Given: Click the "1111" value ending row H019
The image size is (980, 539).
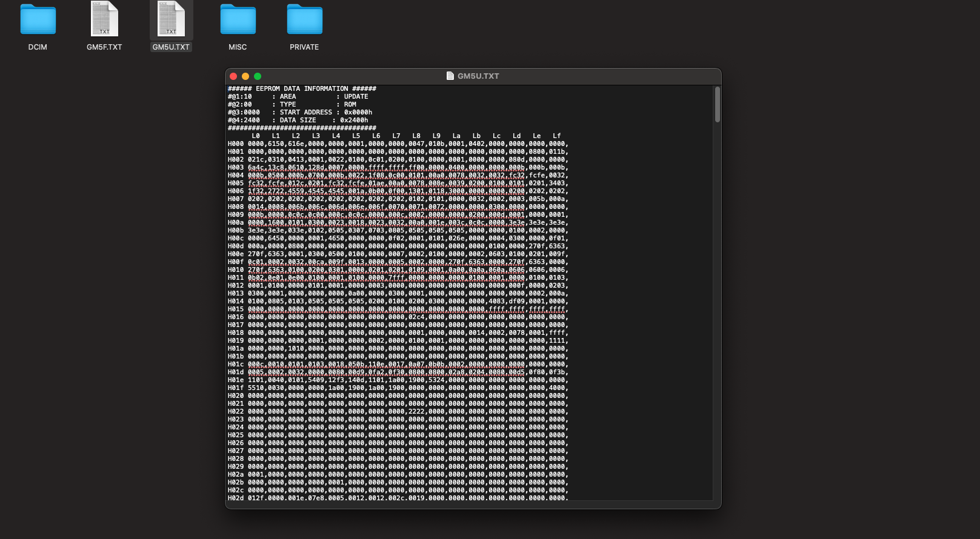Looking at the screenshot, I should click(557, 341).
